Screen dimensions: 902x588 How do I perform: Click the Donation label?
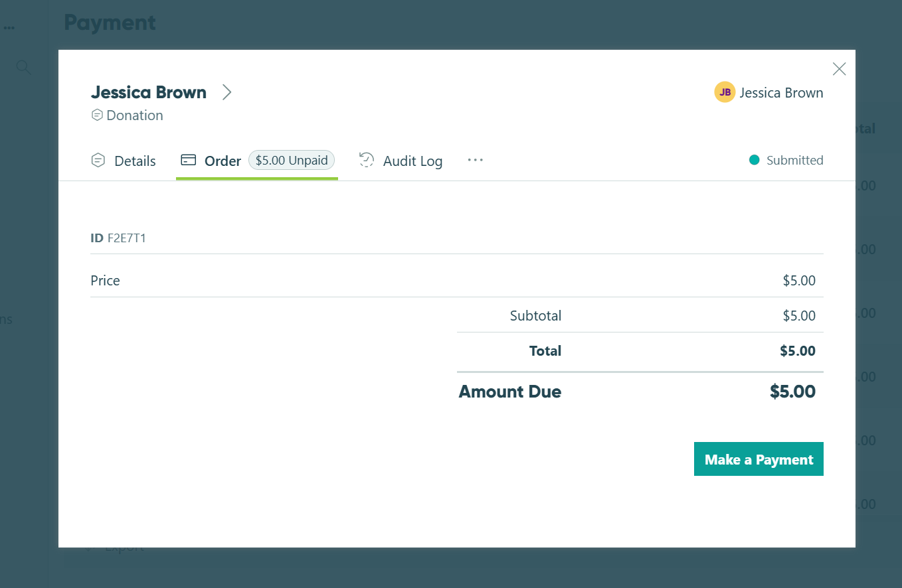[x=135, y=115]
